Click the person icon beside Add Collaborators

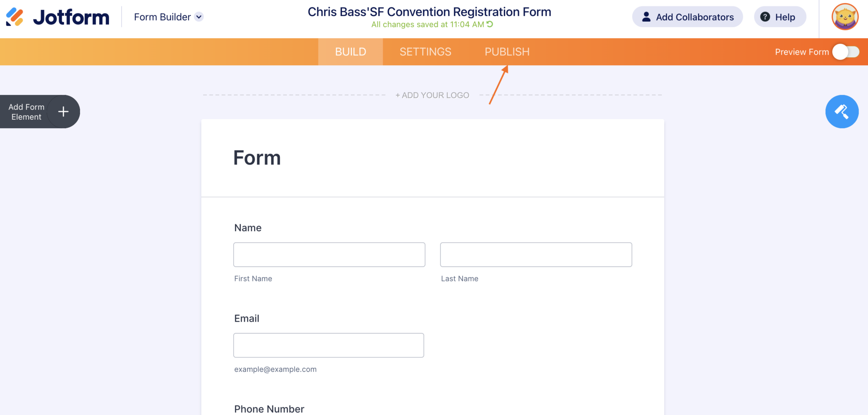point(646,17)
